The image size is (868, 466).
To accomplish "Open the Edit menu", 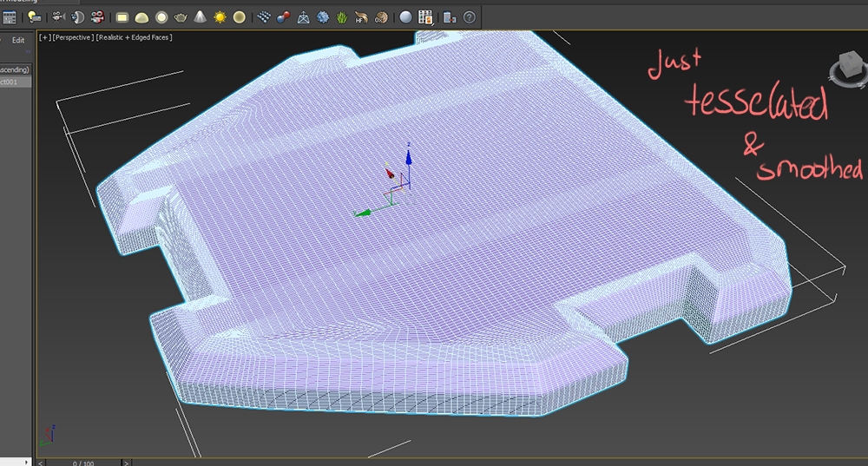I will tap(18, 40).
